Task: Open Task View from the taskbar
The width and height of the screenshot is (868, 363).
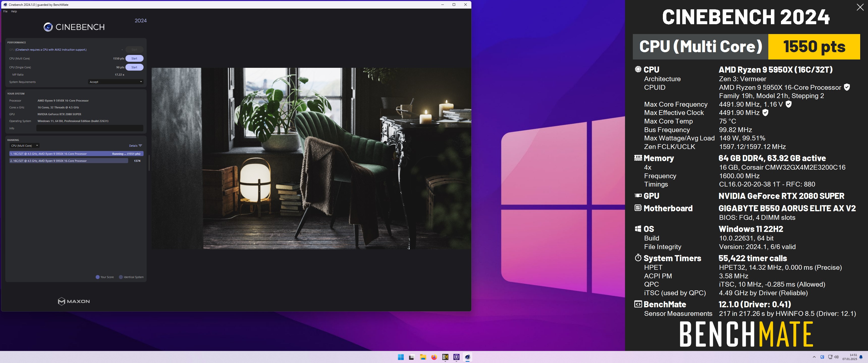Action: pyautogui.click(x=412, y=357)
